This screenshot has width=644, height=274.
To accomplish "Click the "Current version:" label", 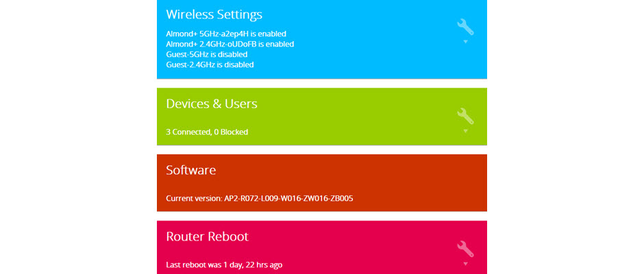I will click(x=194, y=199).
